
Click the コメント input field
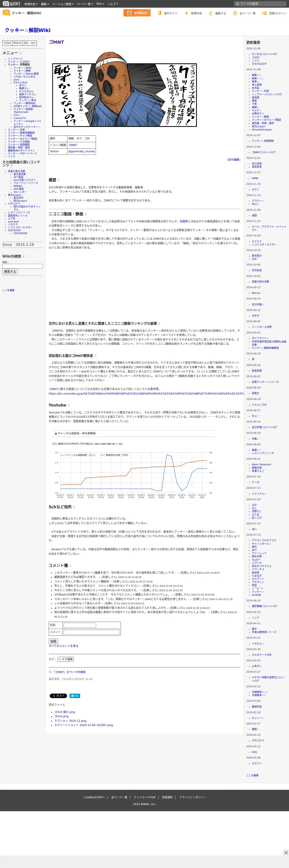92,632
